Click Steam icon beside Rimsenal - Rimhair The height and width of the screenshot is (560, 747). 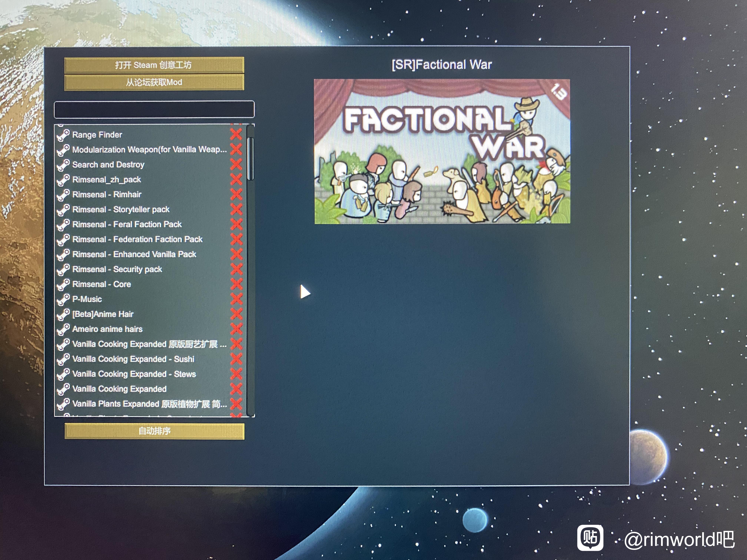pyautogui.click(x=63, y=195)
